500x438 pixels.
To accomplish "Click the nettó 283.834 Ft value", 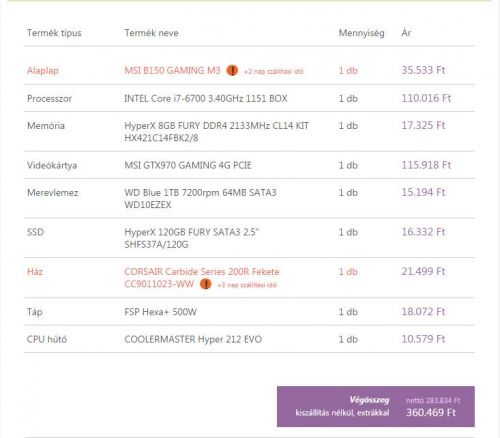I will click(433, 400).
